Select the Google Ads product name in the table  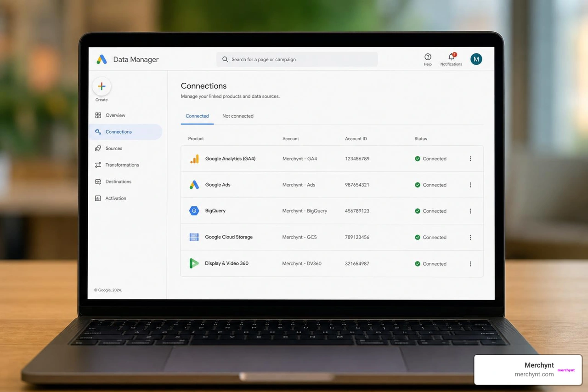218,185
